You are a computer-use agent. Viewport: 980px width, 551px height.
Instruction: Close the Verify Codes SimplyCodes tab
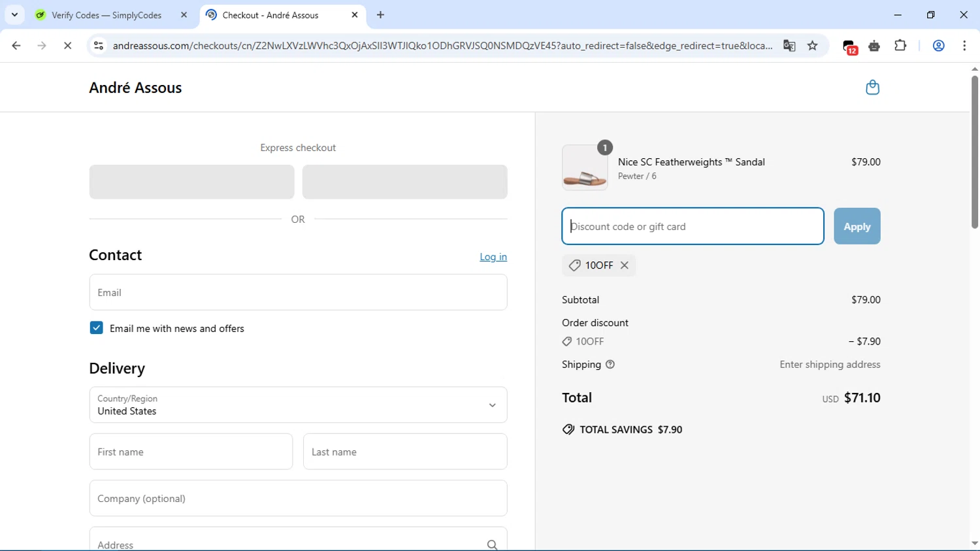coord(184,14)
